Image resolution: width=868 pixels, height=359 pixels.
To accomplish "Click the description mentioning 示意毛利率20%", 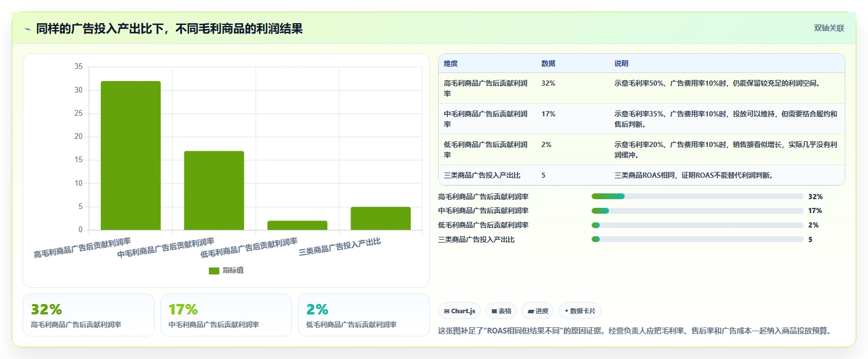I will [725, 150].
